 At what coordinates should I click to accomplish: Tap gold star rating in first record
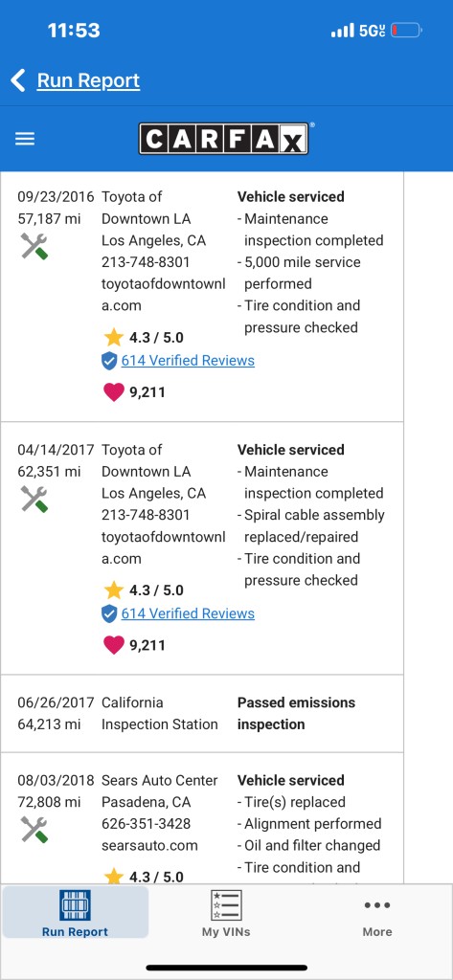(x=113, y=338)
